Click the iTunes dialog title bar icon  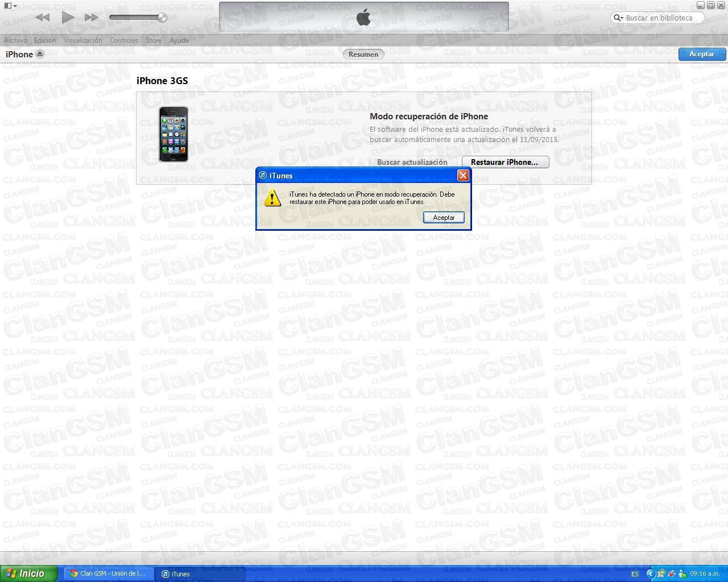click(263, 175)
